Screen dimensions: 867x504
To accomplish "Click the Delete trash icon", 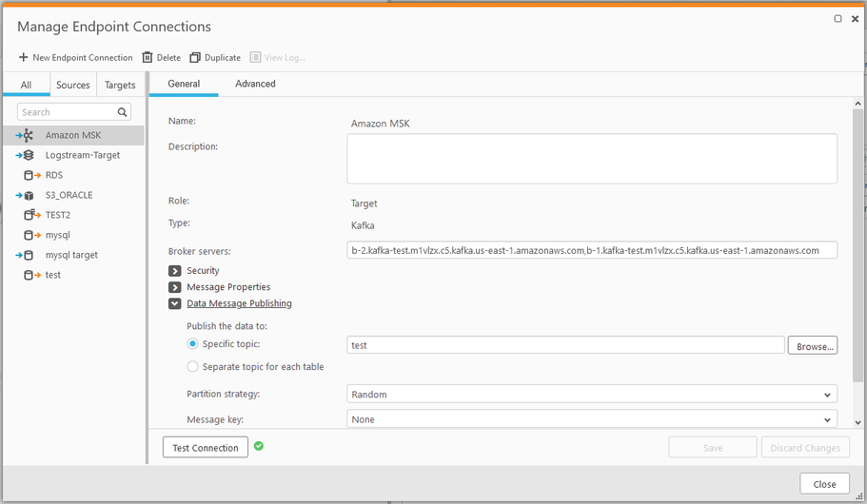I will pyautogui.click(x=148, y=57).
